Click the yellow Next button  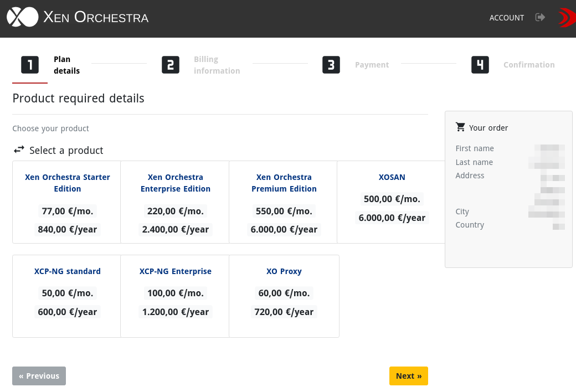409,376
